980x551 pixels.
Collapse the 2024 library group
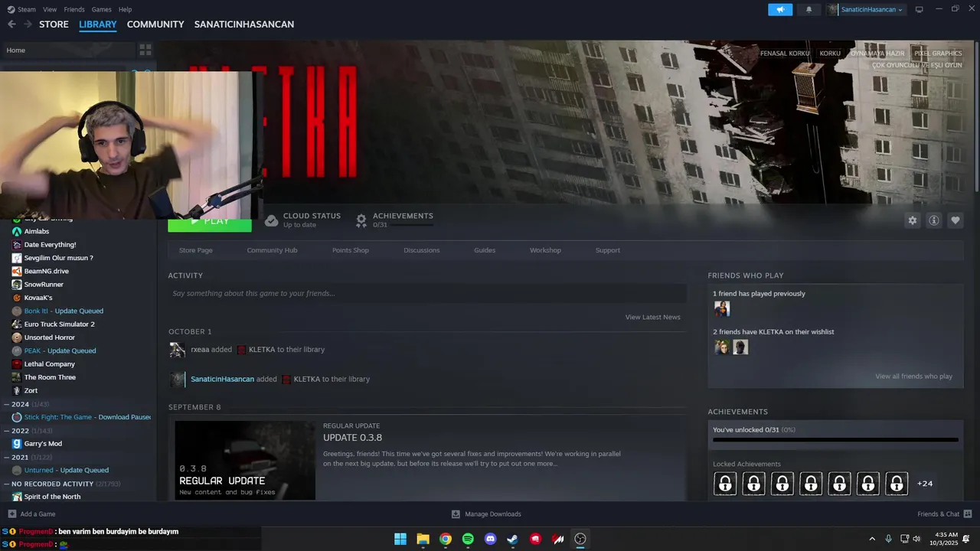(x=7, y=404)
